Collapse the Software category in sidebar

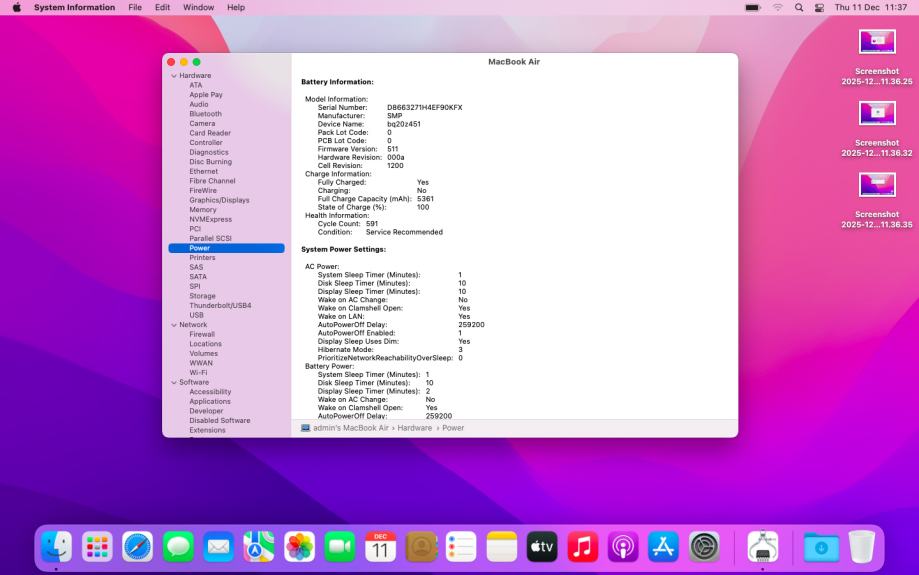click(173, 383)
